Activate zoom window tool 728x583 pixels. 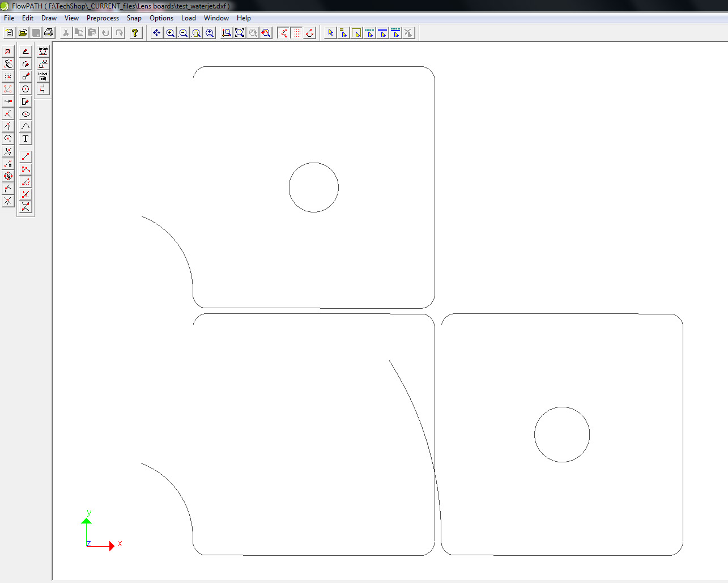196,32
